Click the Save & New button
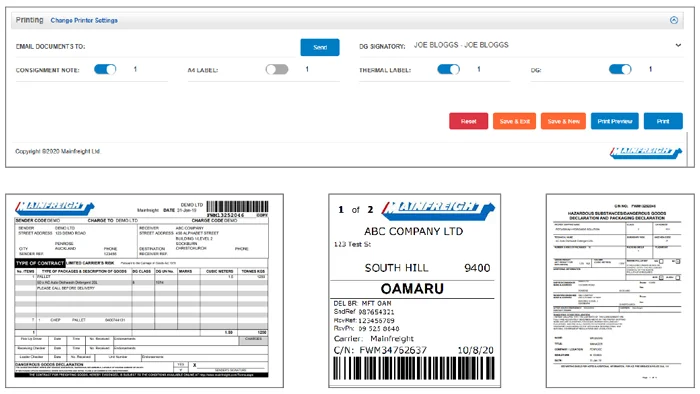Image resolution: width=700 pixels, height=394 pixels. tap(563, 121)
